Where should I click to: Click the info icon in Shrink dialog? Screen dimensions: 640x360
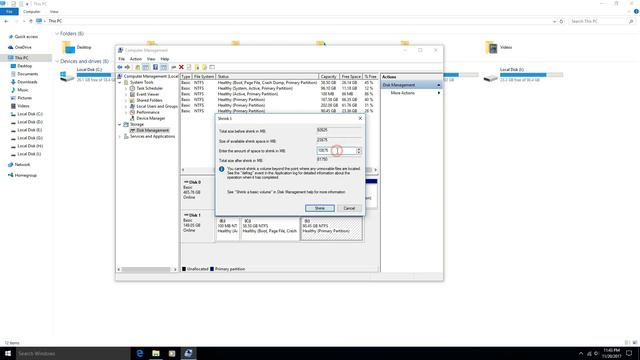click(x=222, y=169)
